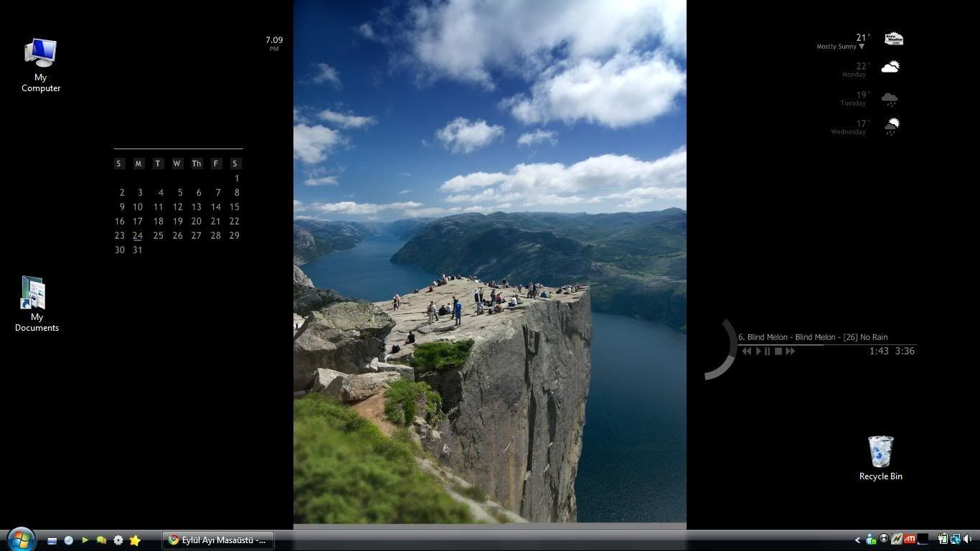The width and height of the screenshot is (980, 551).
Task: Pause the Blind Melon track
Action: coord(768,352)
